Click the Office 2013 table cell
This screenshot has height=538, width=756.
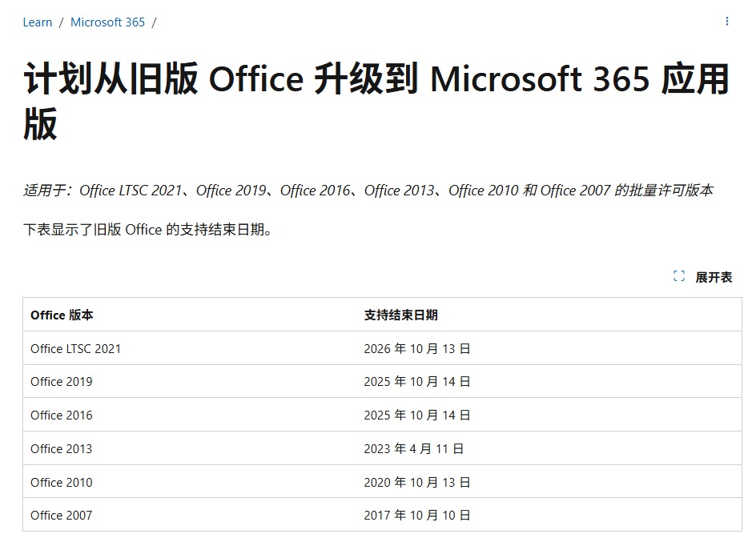point(62,449)
